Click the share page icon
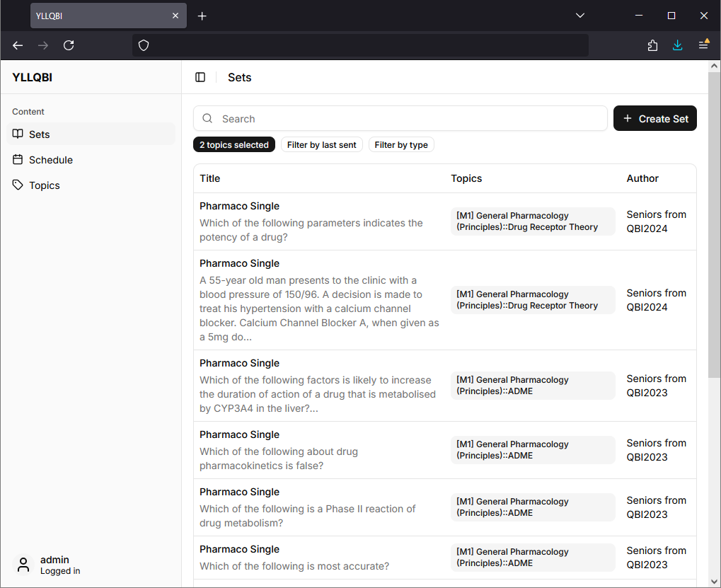 tap(652, 45)
